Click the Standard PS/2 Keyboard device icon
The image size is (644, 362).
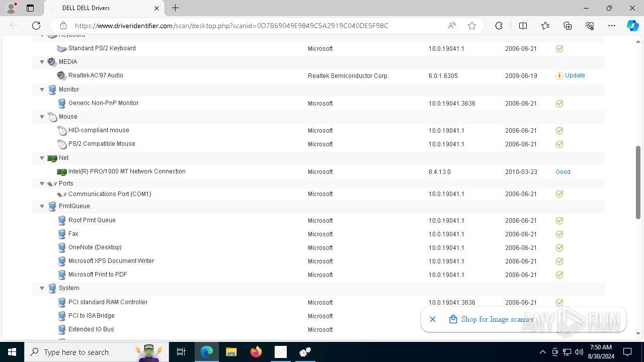[x=62, y=49]
